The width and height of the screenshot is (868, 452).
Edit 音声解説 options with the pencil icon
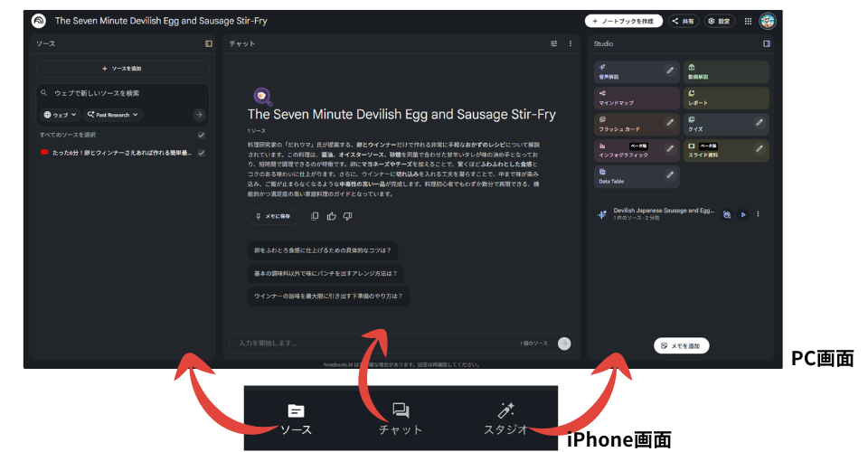[x=670, y=71]
